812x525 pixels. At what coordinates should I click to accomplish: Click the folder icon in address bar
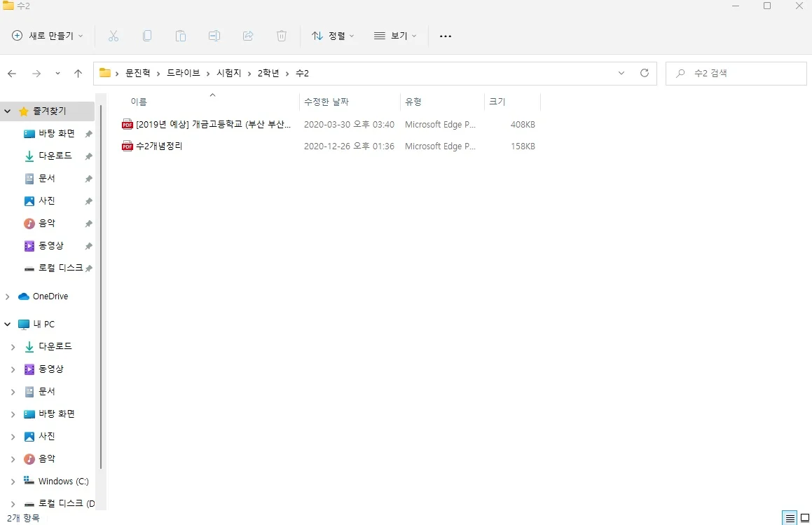tap(105, 73)
